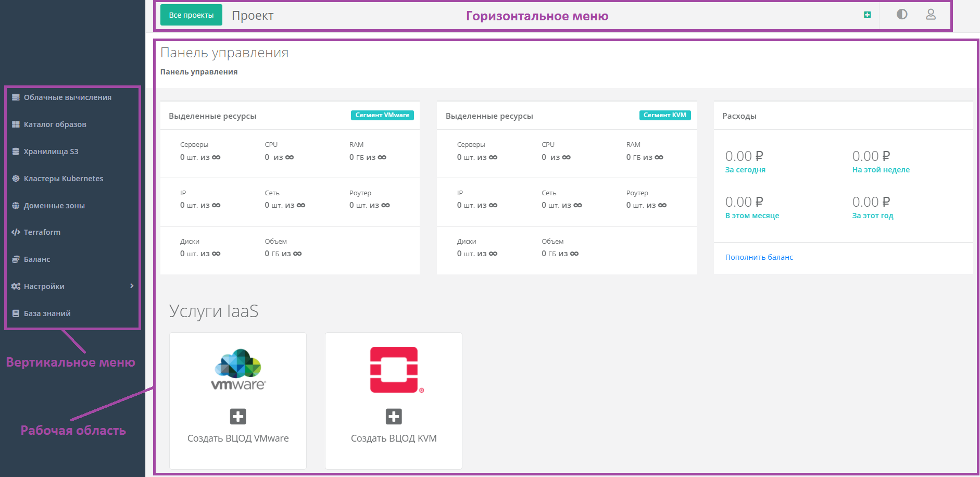Toggle the dark/light theme contrast icon
The height and width of the screenshot is (477, 980).
pos(902,15)
